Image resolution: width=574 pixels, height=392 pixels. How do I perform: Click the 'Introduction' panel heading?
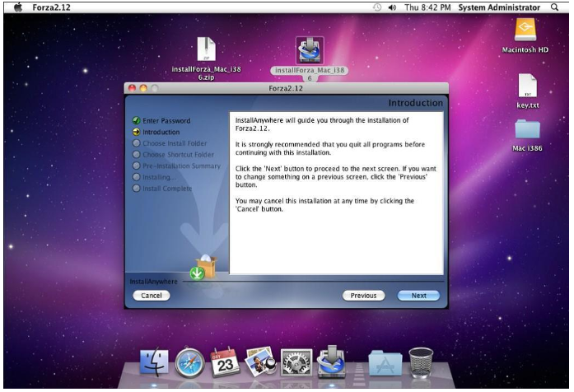pyautogui.click(x=416, y=103)
